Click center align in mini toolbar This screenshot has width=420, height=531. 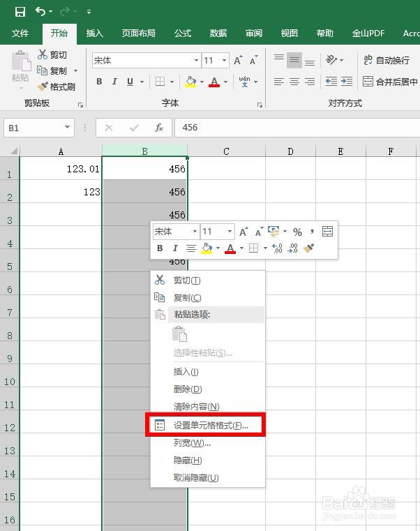coord(191,248)
